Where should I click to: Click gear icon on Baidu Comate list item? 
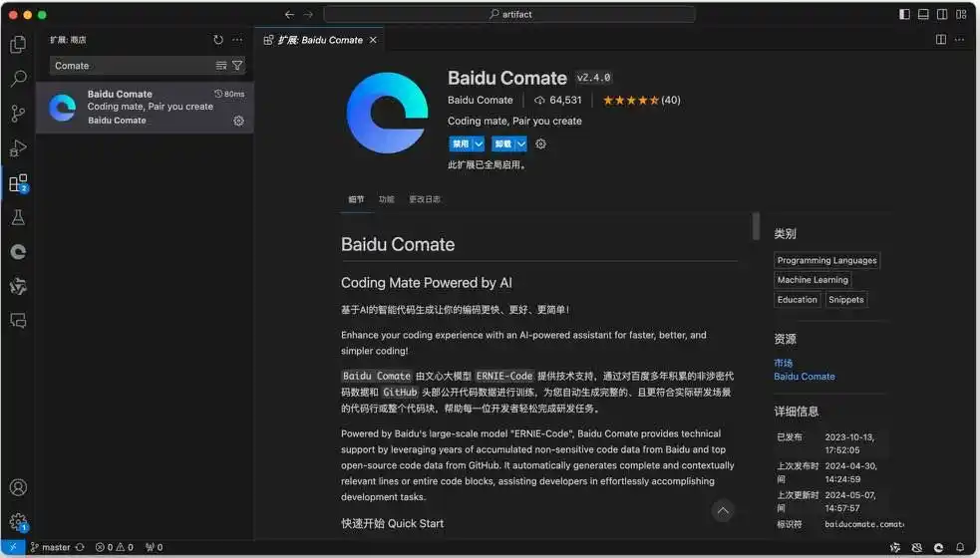click(x=238, y=121)
